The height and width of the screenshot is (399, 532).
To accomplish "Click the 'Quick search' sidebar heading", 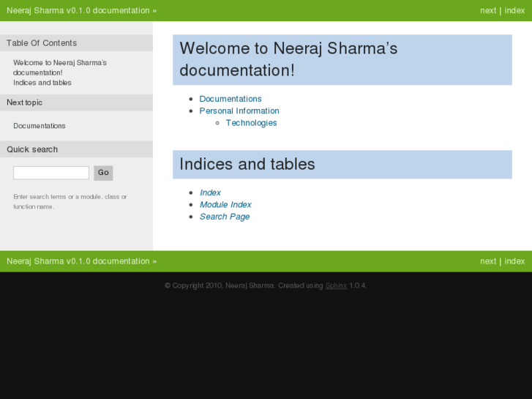I will click(x=76, y=149).
